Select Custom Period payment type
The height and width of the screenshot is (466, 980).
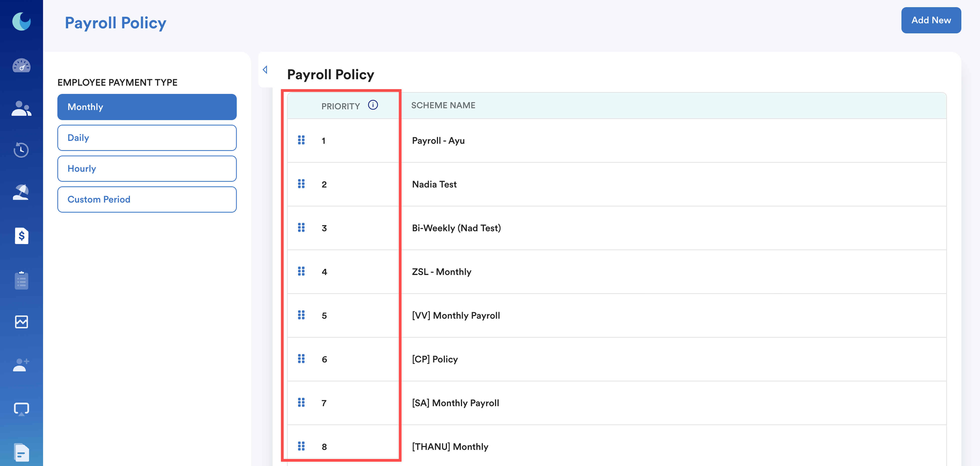147,199
